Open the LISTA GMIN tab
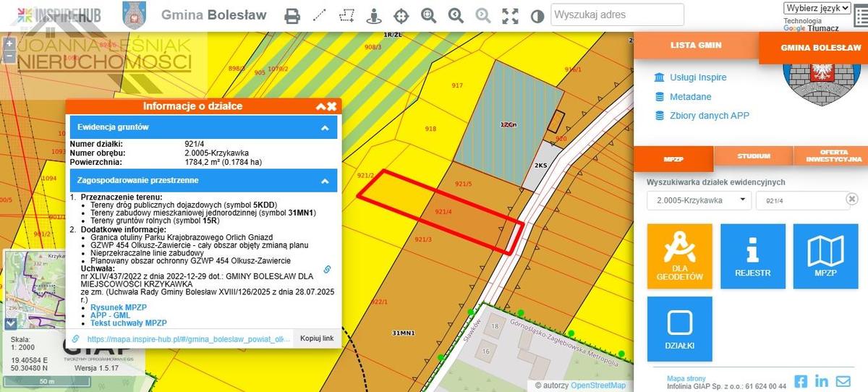 [x=696, y=45]
